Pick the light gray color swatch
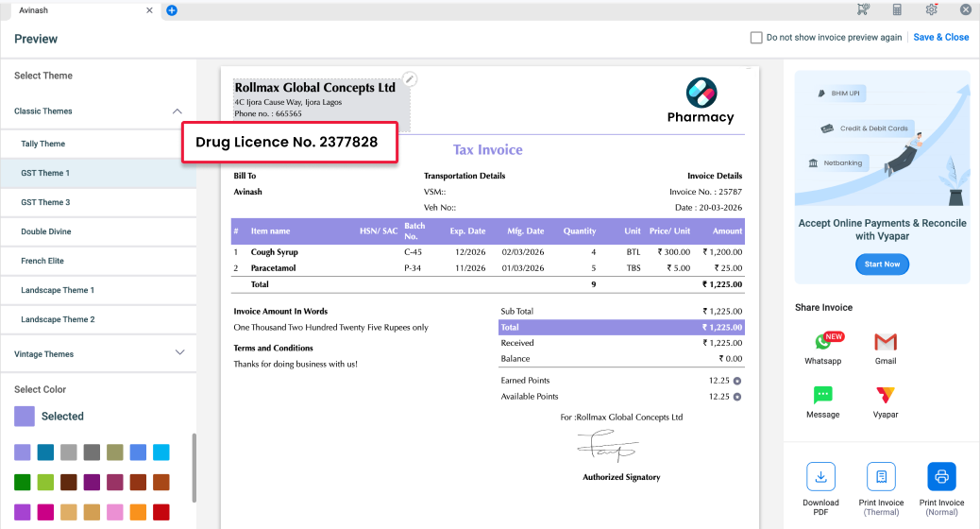 point(69,452)
